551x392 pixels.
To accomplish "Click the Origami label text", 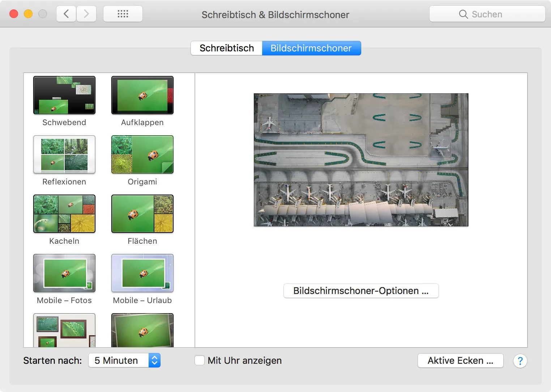I will tap(142, 182).
